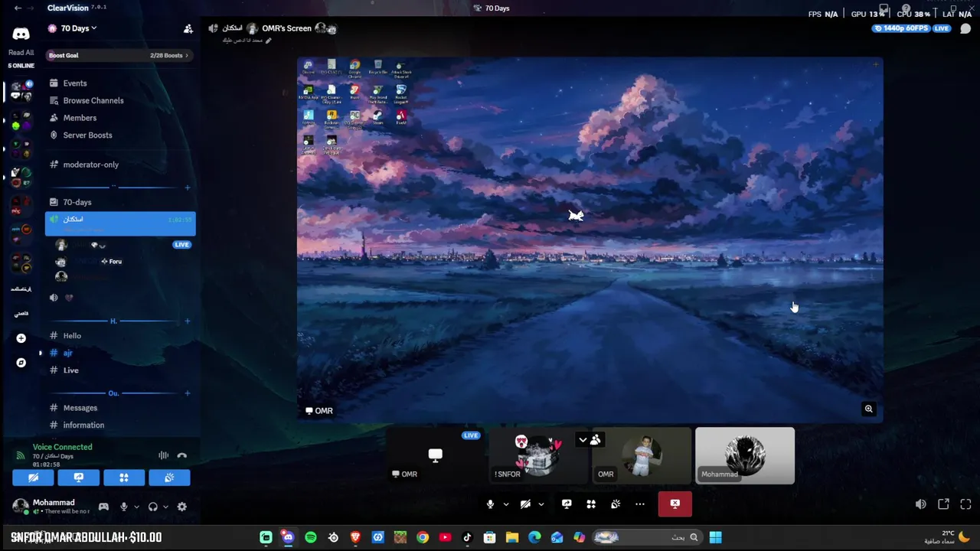
Task: Click the game controller icon by Mohammad
Action: [103, 507]
